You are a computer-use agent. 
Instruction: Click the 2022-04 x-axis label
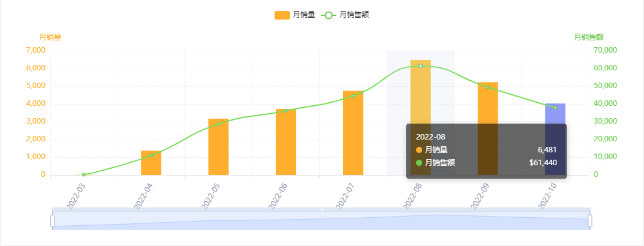(x=143, y=196)
